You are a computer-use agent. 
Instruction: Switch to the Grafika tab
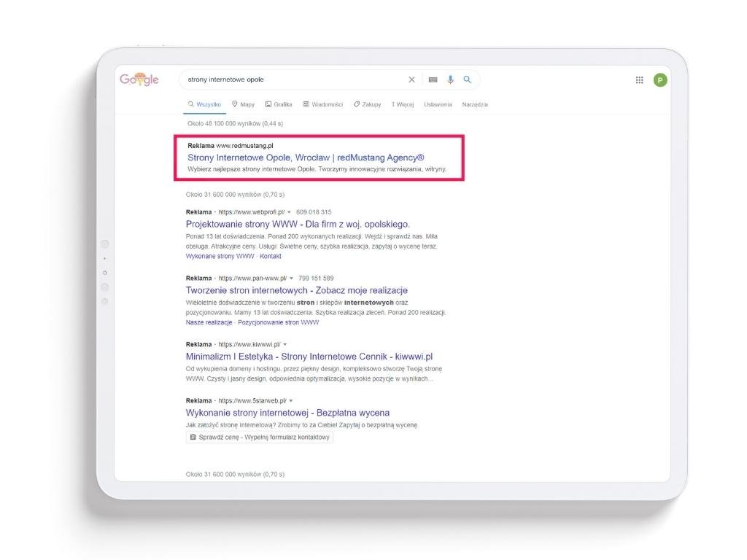(279, 104)
